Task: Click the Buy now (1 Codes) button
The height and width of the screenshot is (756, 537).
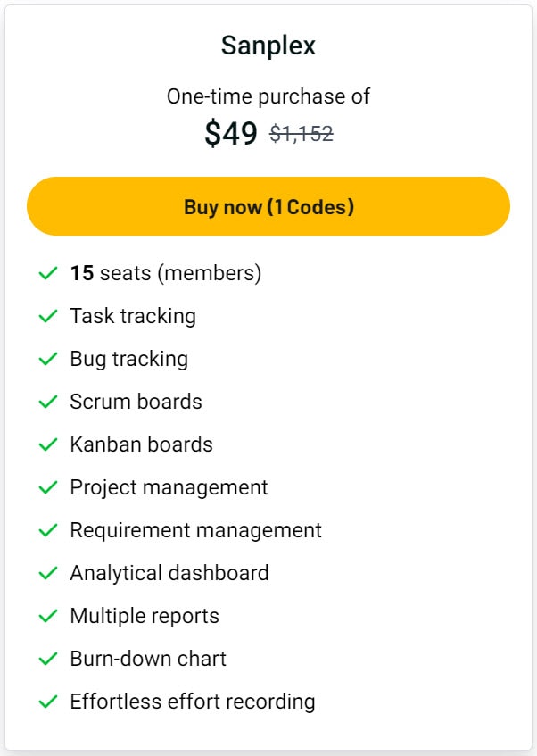Action: [268, 206]
